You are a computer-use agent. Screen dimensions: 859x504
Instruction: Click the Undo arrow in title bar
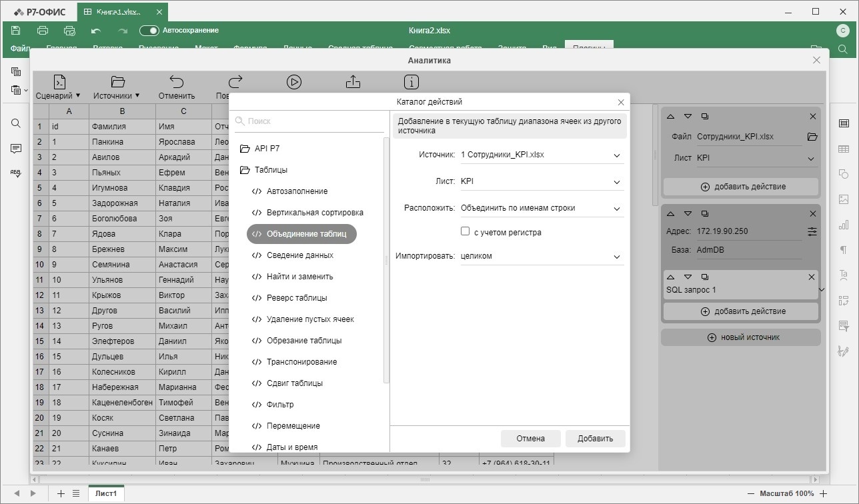[x=96, y=31]
